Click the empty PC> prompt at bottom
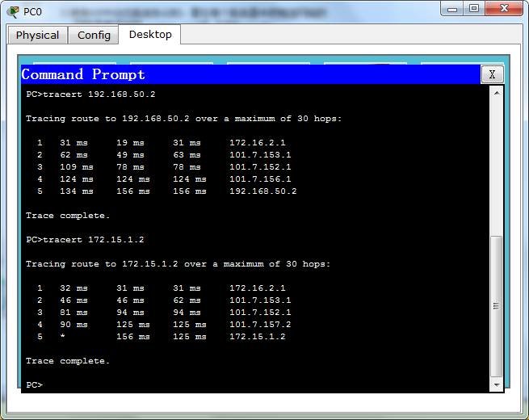The height and width of the screenshot is (420, 529). pyautogui.click(x=35, y=385)
